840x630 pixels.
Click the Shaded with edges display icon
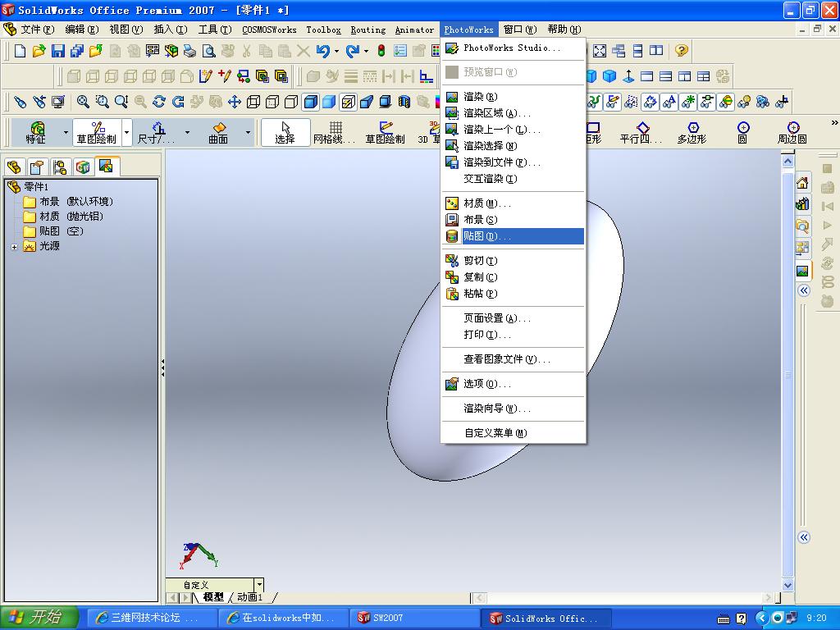pos(311,101)
